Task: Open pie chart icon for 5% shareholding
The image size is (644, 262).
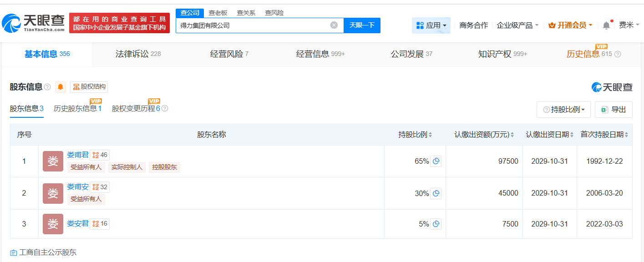Action: (436, 224)
